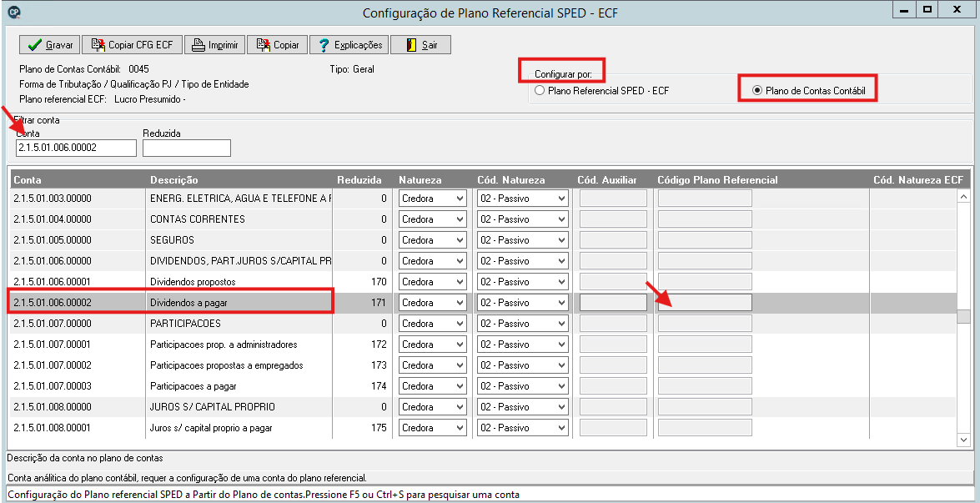Click the blue question mark icon
Image resolution: width=980 pixels, height=503 pixels.
[324, 45]
